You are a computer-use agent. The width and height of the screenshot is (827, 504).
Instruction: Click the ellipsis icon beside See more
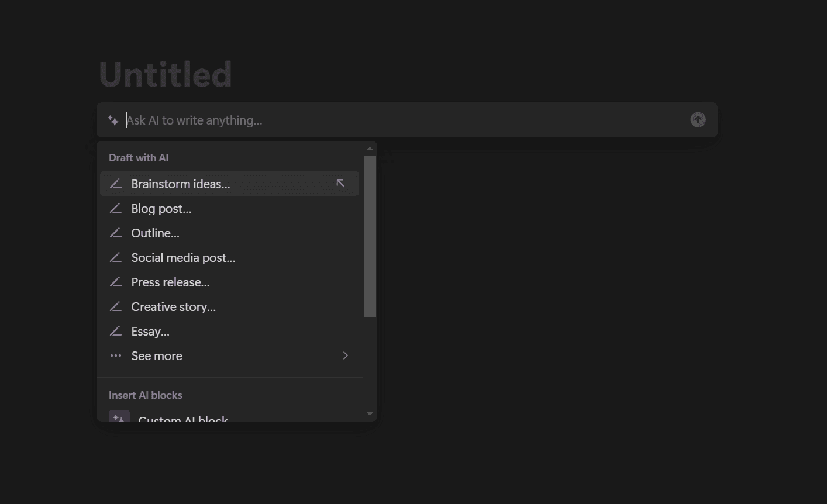click(116, 355)
